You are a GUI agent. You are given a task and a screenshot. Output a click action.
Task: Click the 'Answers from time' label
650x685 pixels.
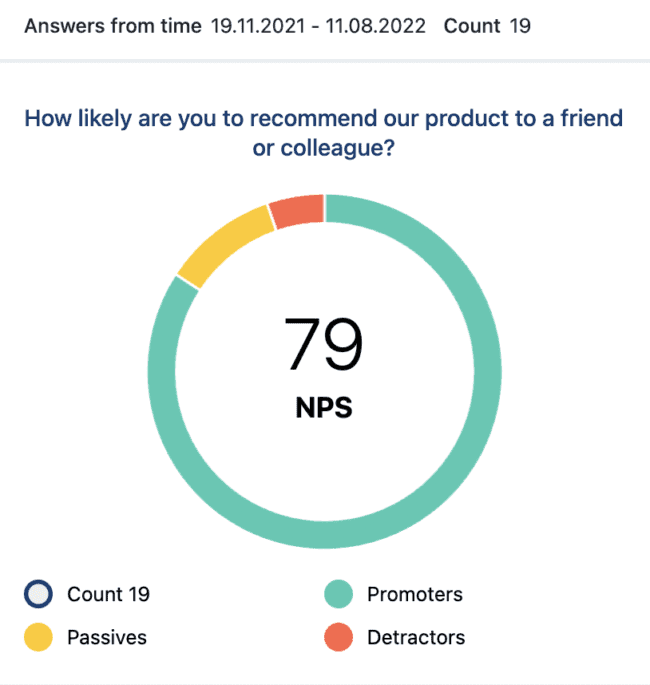(x=113, y=26)
